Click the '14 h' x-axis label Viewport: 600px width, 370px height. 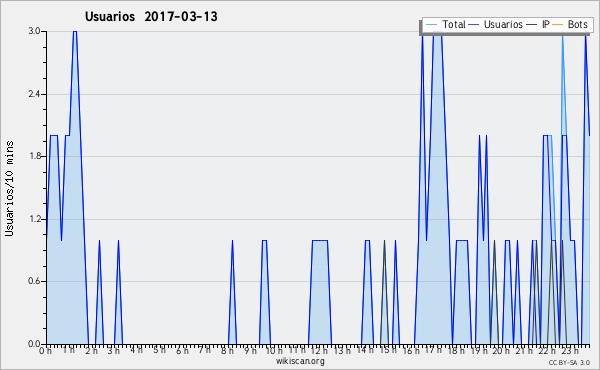pos(365,351)
